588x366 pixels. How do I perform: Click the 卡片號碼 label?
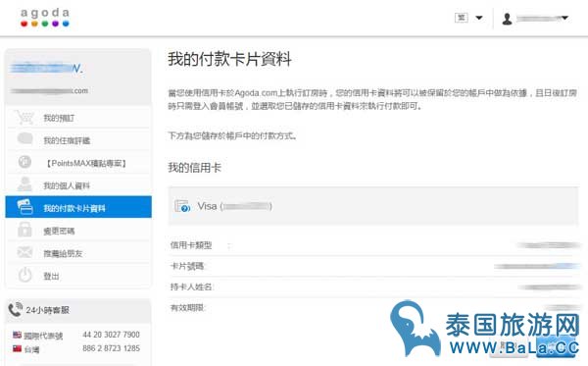click(187, 266)
